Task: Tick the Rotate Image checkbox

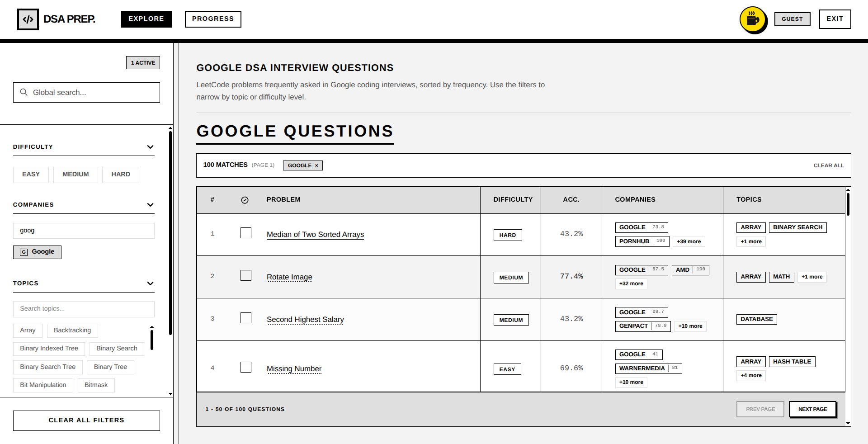Action: [246, 275]
